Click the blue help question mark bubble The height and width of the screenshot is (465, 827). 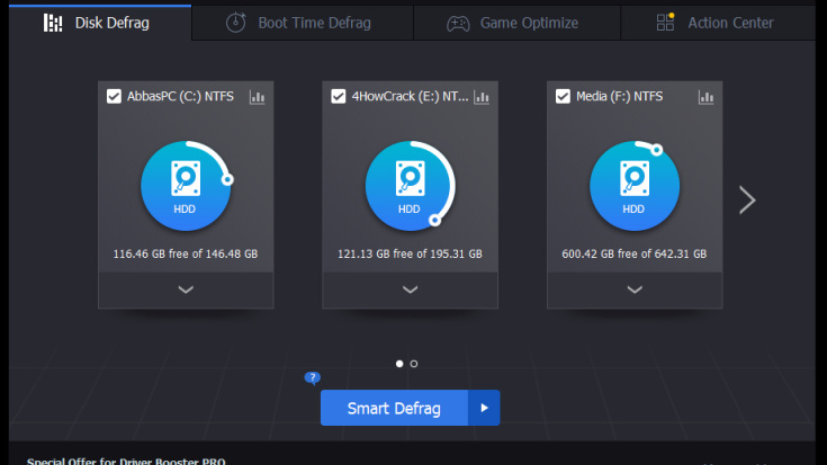coord(313,378)
